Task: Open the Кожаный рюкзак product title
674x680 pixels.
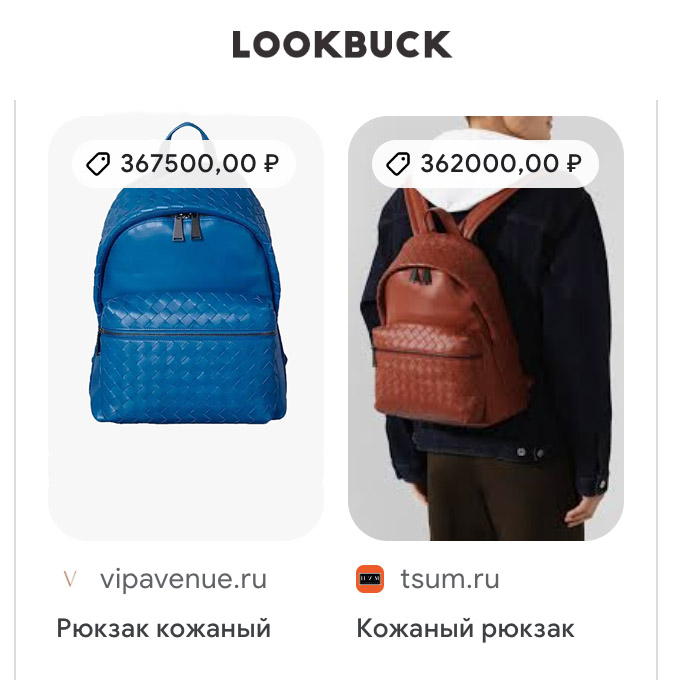Action: (465, 628)
